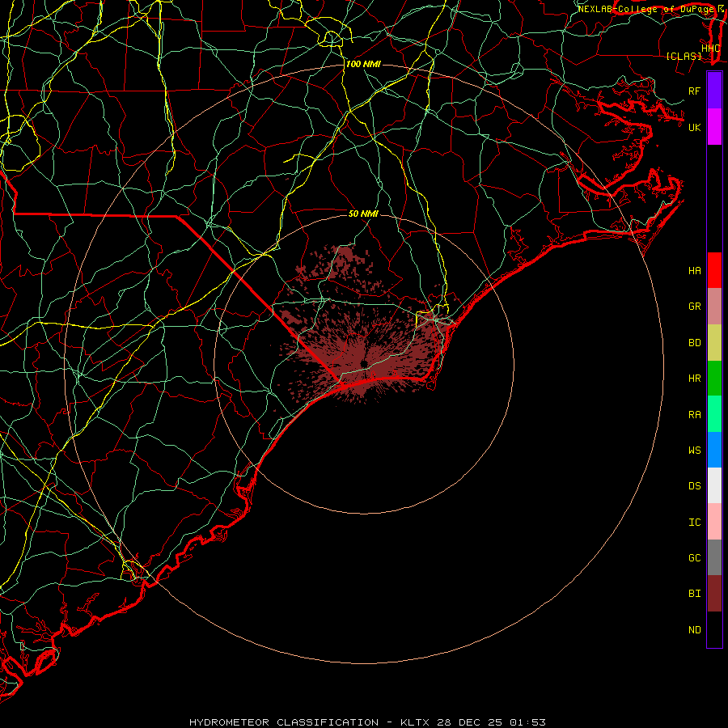Click the GR pink legend swatch
The image size is (728, 728).
point(714,307)
